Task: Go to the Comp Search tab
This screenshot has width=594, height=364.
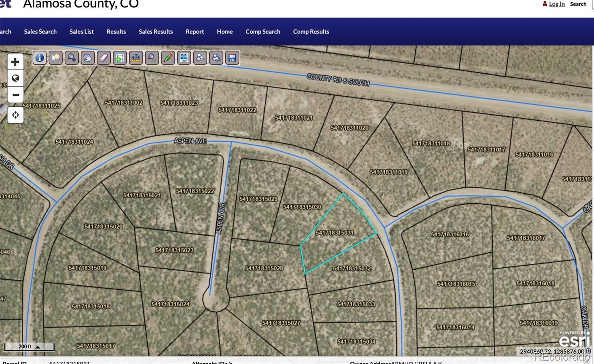Action: [263, 32]
